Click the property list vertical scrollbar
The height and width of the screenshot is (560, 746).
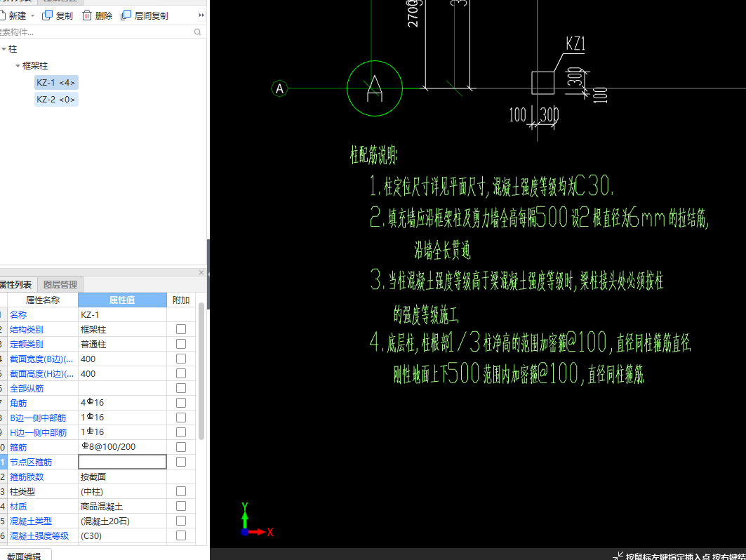(201, 371)
